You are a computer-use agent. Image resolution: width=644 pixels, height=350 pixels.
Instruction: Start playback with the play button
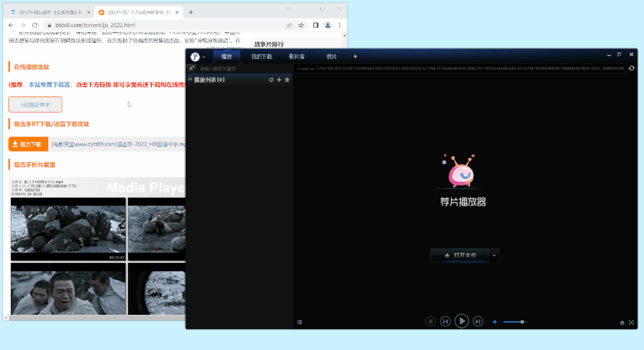tap(461, 321)
